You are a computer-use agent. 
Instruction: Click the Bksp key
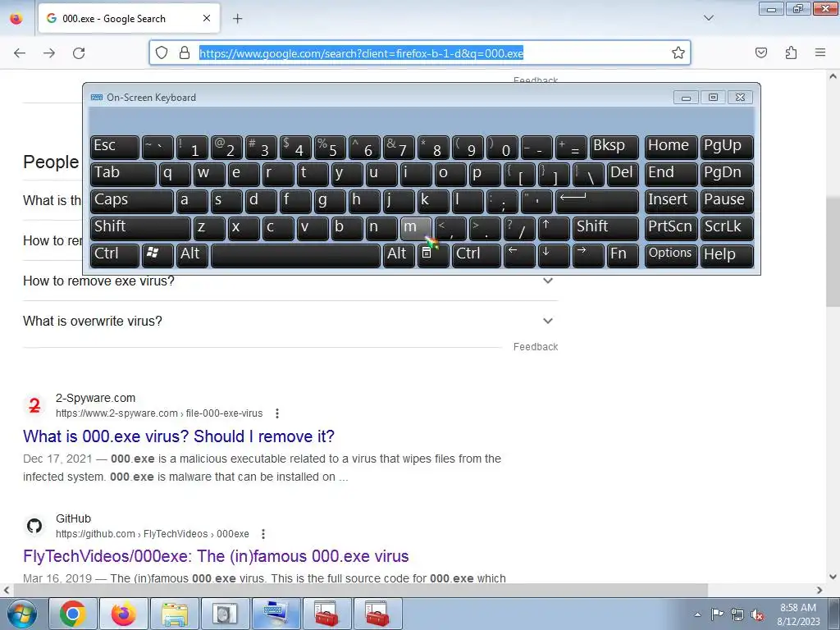coord(614,147)
